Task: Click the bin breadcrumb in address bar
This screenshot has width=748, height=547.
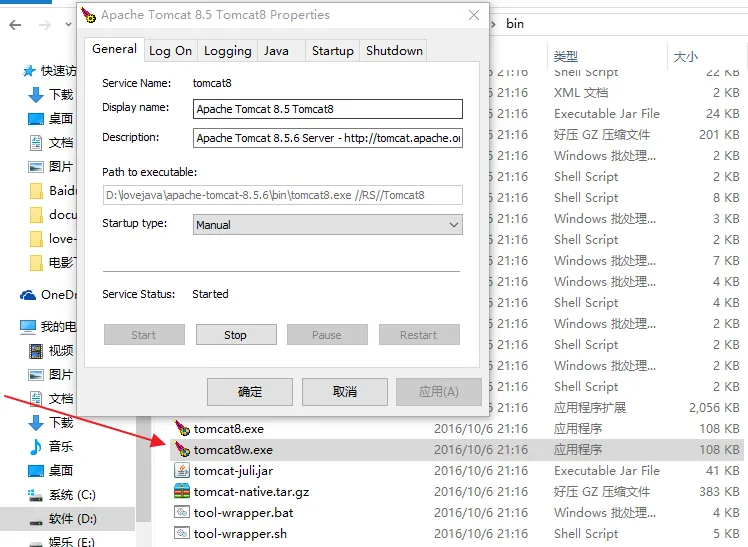Action: coord(515,24)
